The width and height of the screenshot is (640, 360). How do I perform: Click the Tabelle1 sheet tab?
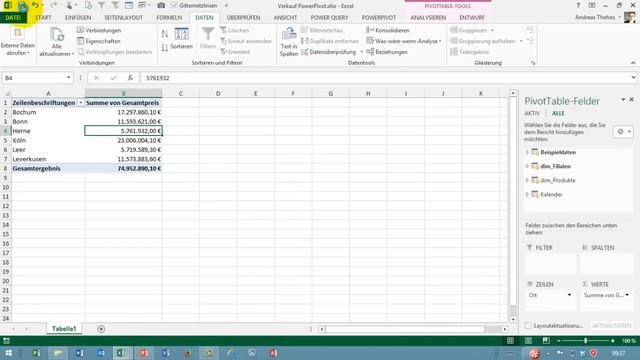coord(64,329)
